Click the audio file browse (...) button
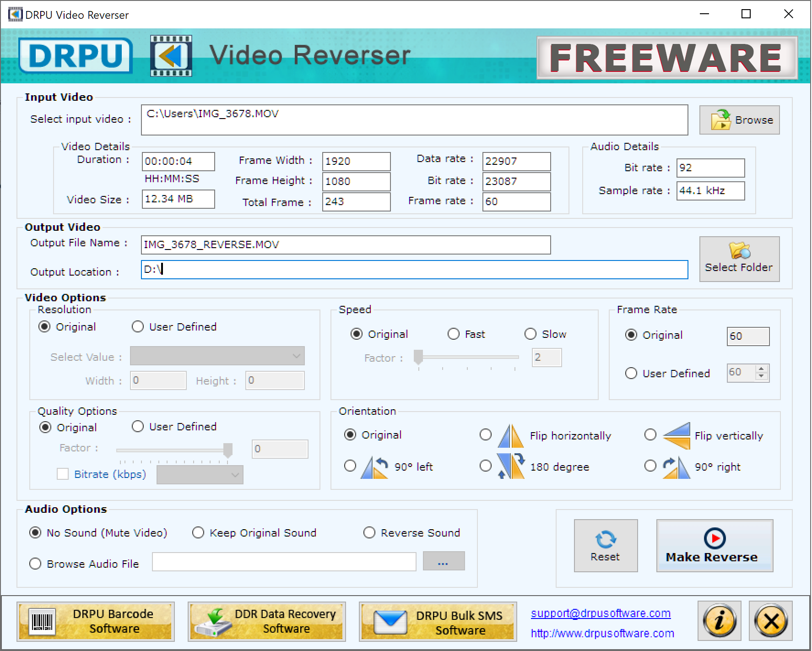This screenshot has height=651, width=812. point(443,561)
